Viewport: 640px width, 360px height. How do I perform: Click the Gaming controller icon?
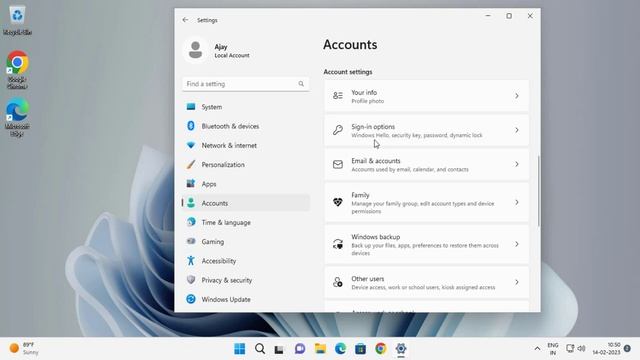(x=191, y=241)
